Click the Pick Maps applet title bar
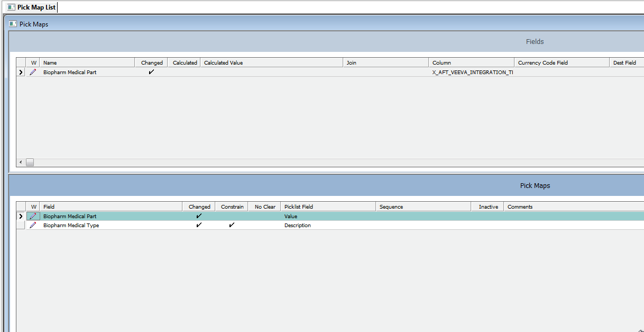The image size is (644, 332). [326, 185]
